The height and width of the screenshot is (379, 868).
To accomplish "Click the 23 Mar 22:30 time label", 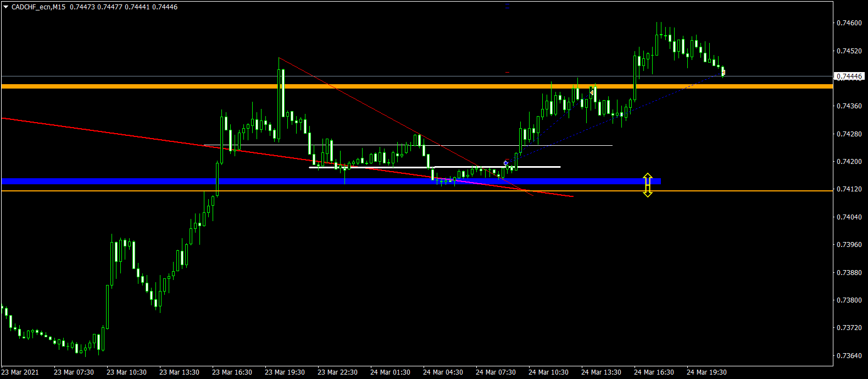I will click(338, 372).
